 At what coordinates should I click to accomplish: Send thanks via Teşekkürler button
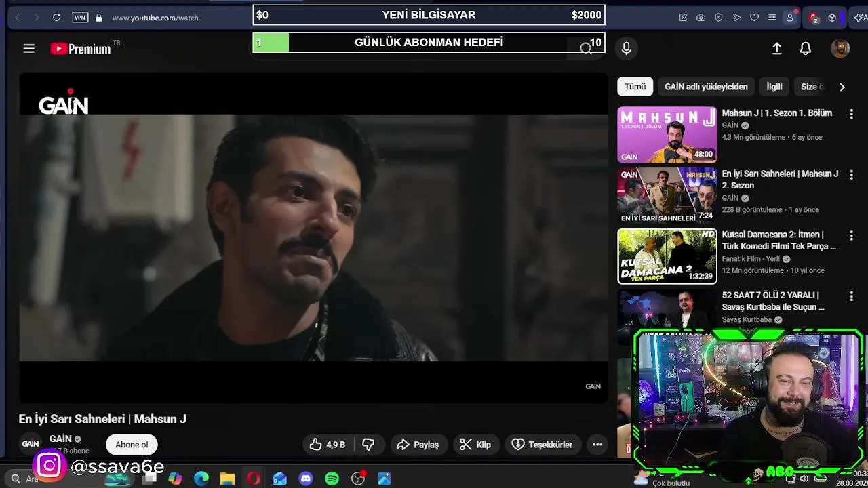point(542,445)
